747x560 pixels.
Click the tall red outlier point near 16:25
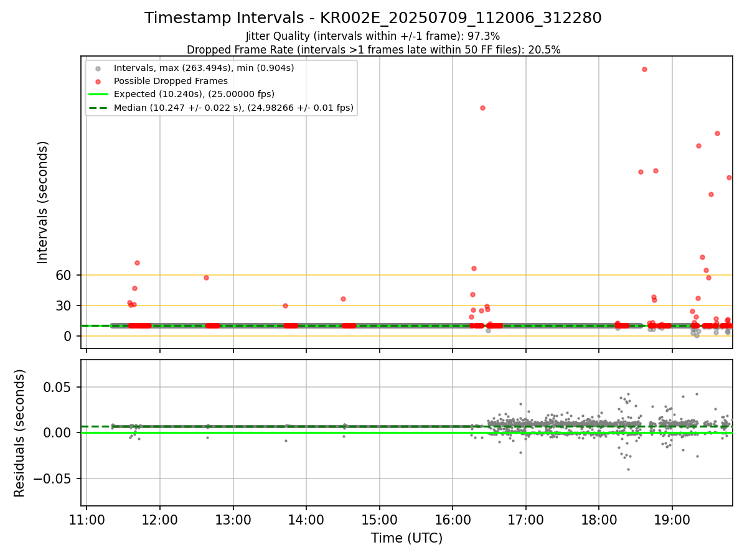[x=482, y=108]
